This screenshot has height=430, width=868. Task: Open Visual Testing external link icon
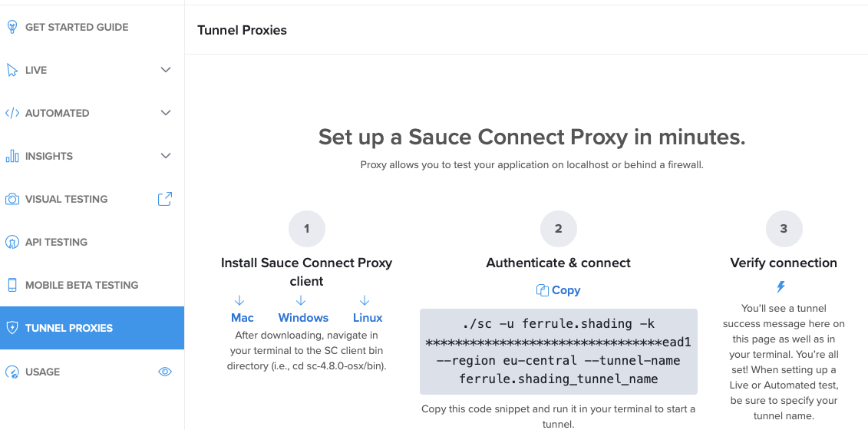(x=165, y=199)
